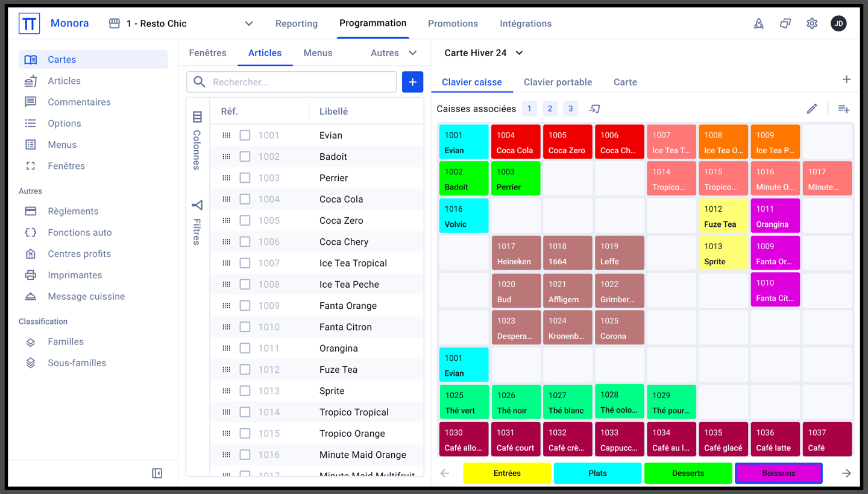The height and width of the screenshot is (494, 868).
Task: Check the box for article 1016 Minute Maid Orange
Action: pyautogui.click(x=245, y=455)
